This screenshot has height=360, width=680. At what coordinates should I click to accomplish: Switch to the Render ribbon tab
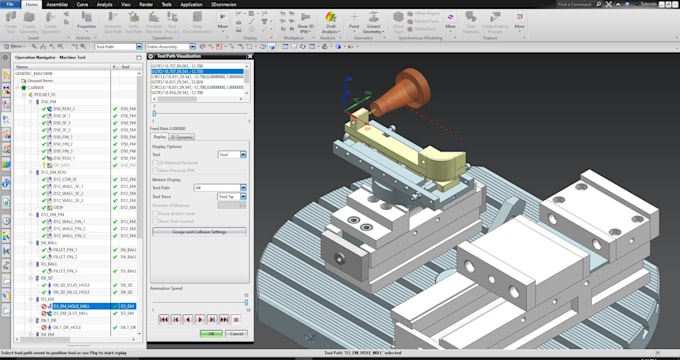pos(146,4)
